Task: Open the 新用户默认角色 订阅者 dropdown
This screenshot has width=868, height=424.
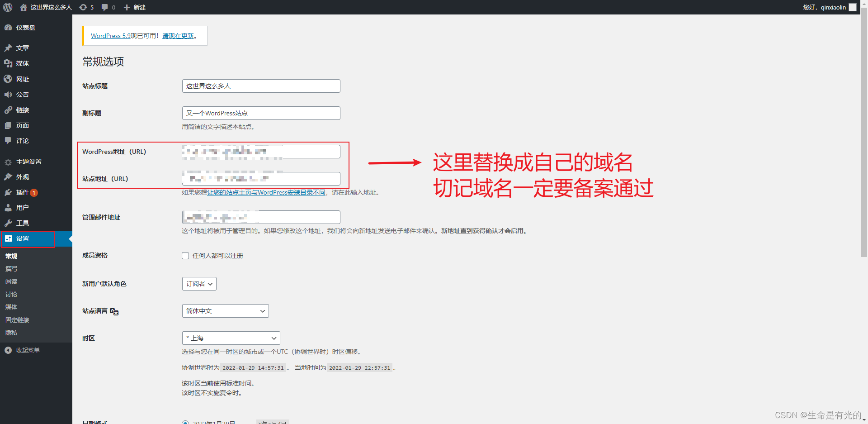Action: 199,284
